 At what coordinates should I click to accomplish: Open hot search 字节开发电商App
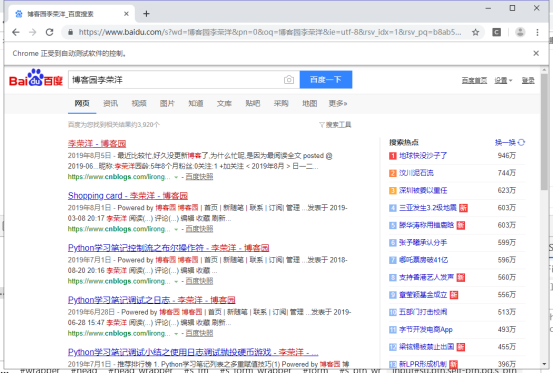(x=426, y=330)
